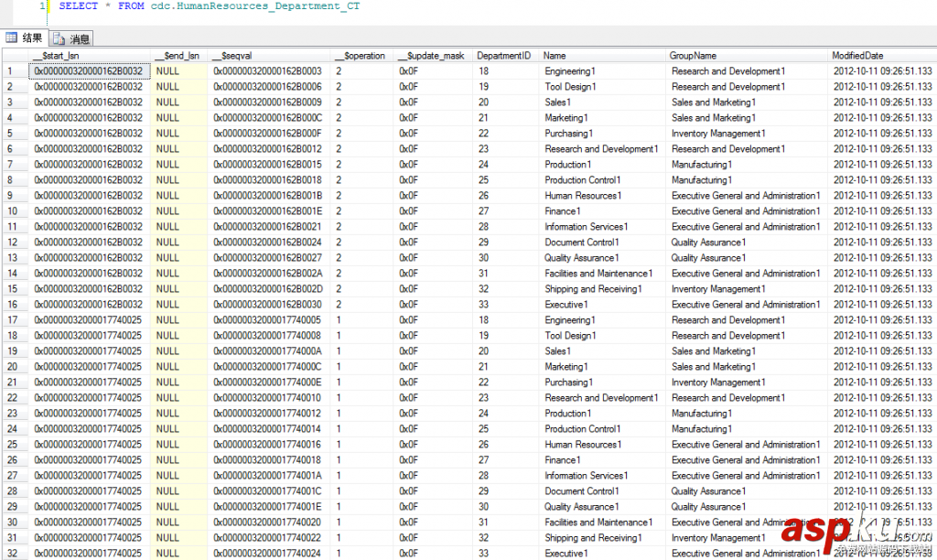This screenshot has height=560, width=937.
Task: Click the Name cell in row 14
Action: (602, 273)
